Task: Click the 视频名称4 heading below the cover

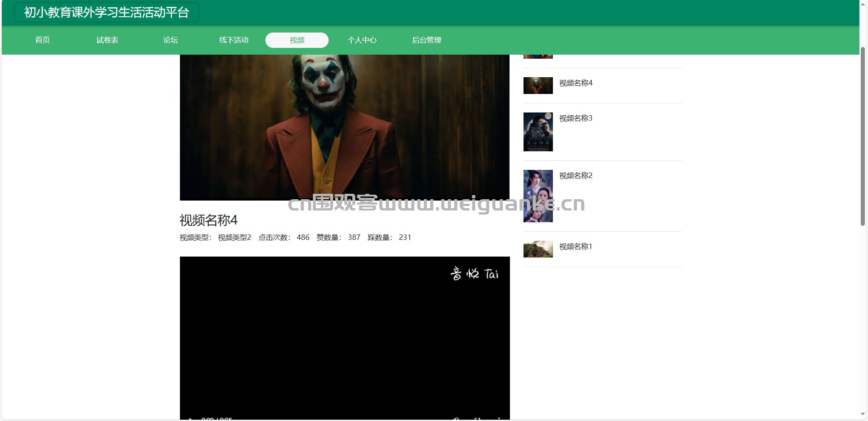Action: [x=208, y=220]
